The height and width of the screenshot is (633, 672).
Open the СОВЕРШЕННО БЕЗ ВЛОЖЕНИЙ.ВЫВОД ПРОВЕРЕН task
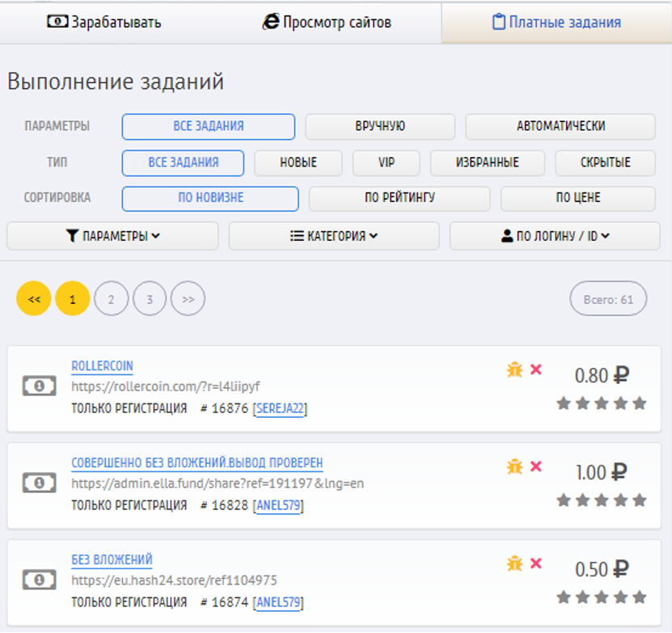click(197, 463)
